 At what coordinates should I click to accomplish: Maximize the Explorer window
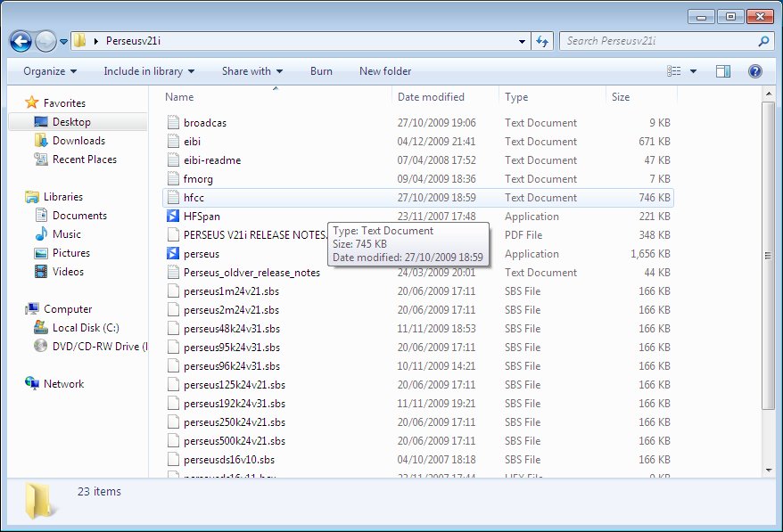(730, 16)
